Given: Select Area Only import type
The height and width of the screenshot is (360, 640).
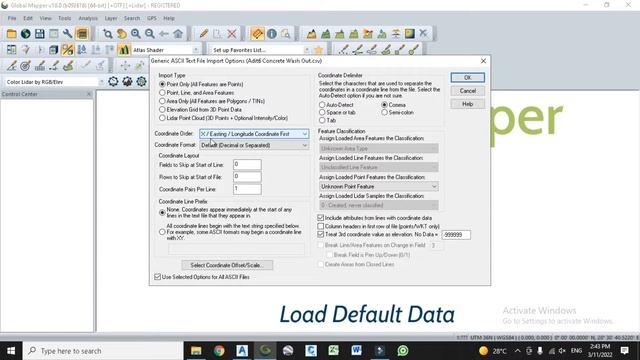Looking at the screenshot, I should [x=162, y=101].
